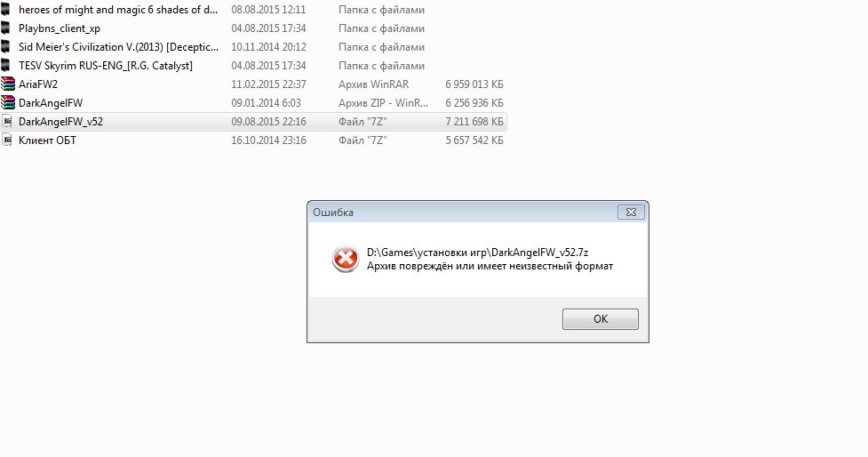Click the DarkAngelFW ZIP archive icon

[8, 102]
